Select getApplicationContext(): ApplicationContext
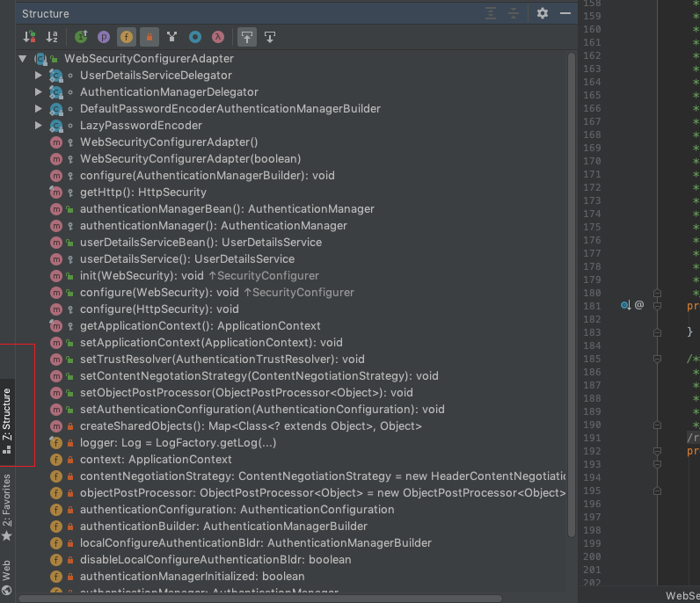Viewport: 700px width, 603px height. tap(200, 326)
